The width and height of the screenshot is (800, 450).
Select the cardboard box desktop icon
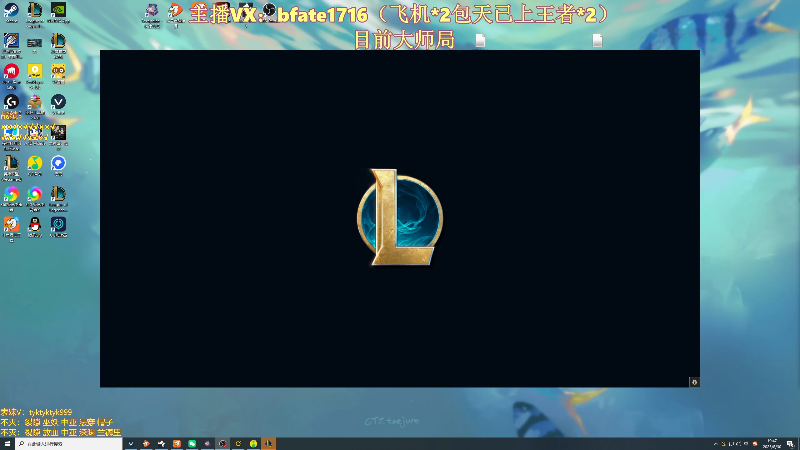[35, 102]
